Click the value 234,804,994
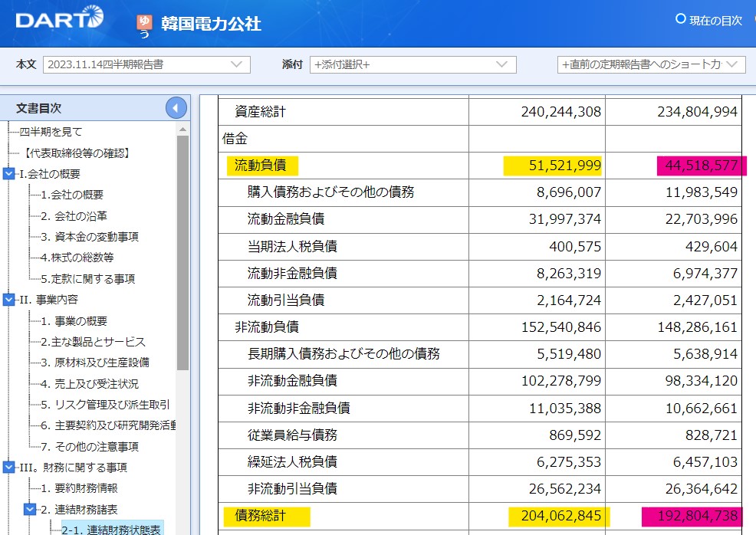Image resolution: width=756 pixels, height=535 pixels. pyautogui.click(x=697, y=112)
